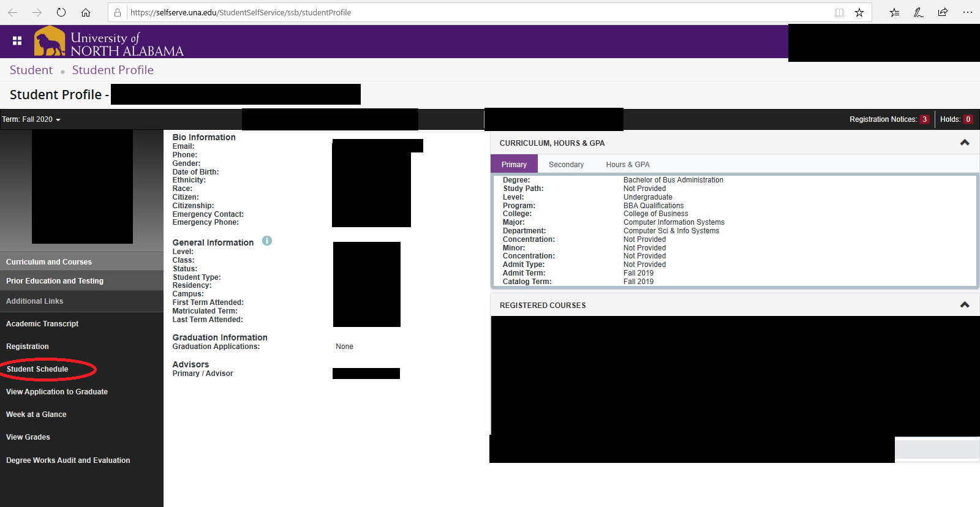
Task: Click the University of North Alabama logo
Action: click(x=109, y=42)
